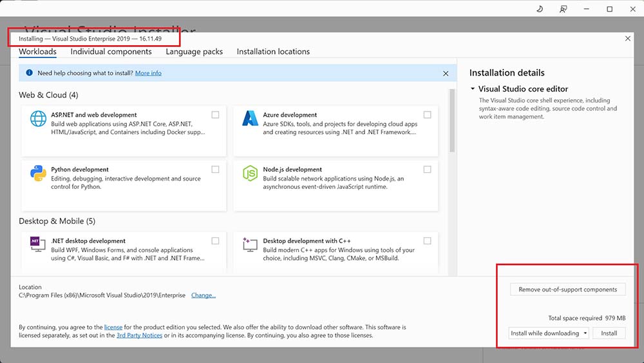Screen dimensions: 644x363
Task: Close the workloads dialog with its X
Action: 627,38
